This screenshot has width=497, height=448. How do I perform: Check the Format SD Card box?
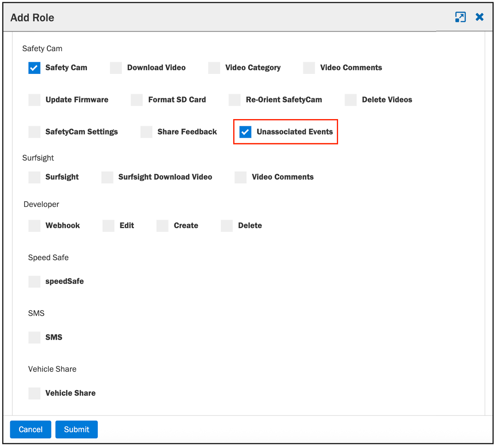[137, 100]
